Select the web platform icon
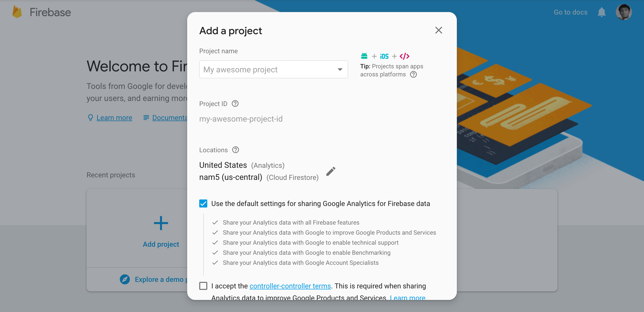This screenshot has height=312, width=644. 404,56
